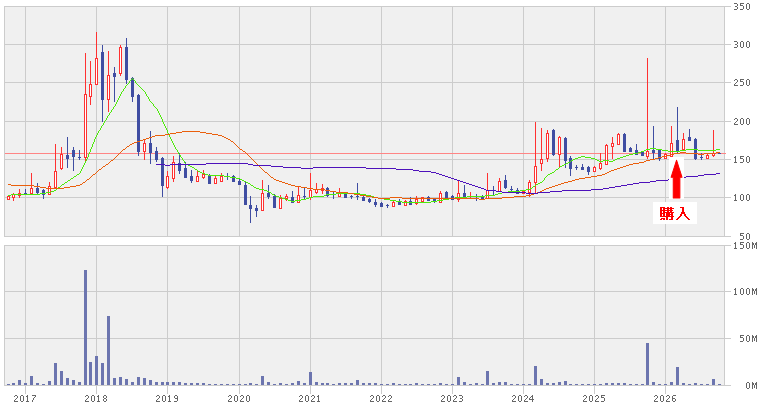The width and height of the screenshot is (762, 403).
Task: Click the 300 price axis label
Action: coord(743,45)
